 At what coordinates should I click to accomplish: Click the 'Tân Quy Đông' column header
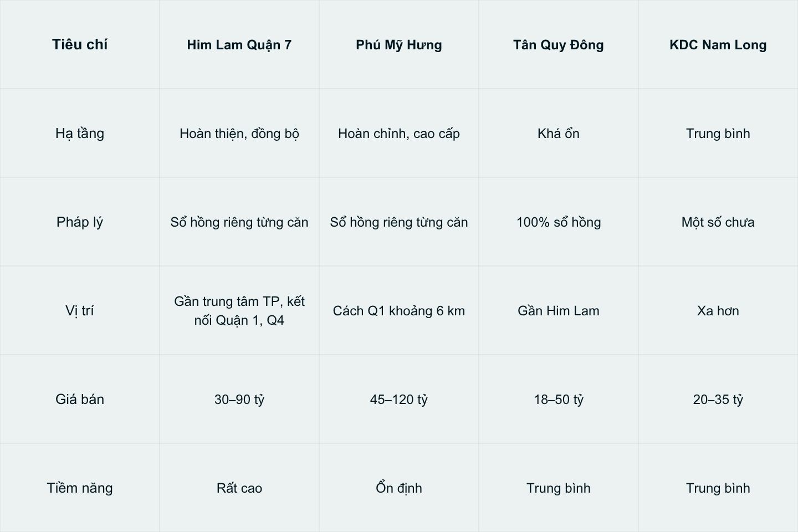[559, 45]
